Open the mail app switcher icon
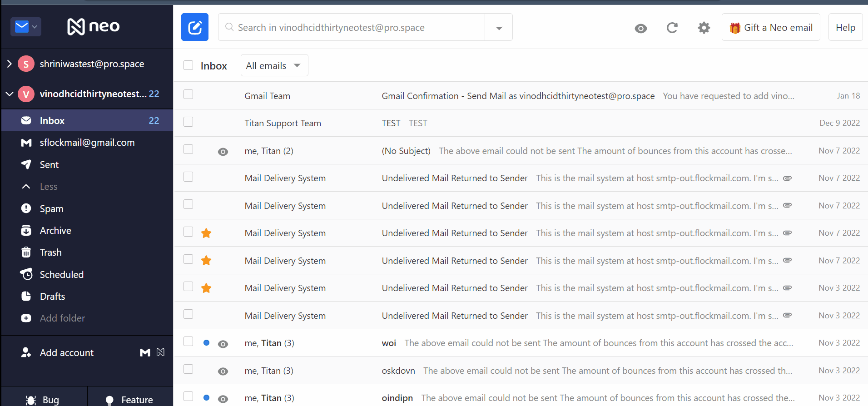Screen dimensions: 868x406 (x=26, y=27)
